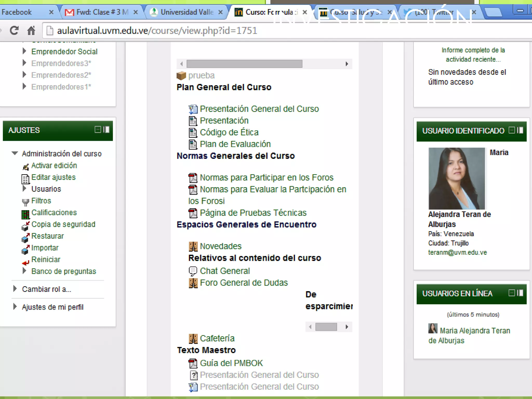532x399 pixels.
Task: Click the horizontal scrollbar above prueba
Action: pos(244,64)
